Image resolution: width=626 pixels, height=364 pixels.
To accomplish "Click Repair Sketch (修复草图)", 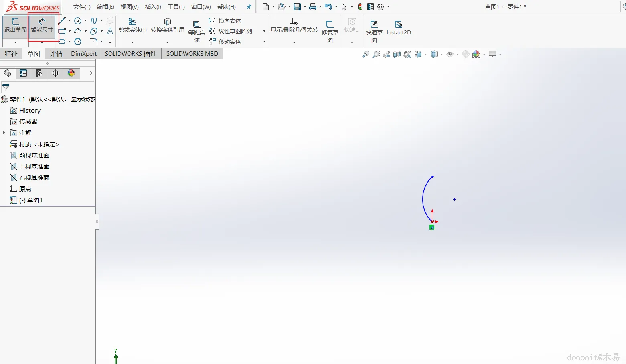I will pos(330,32).
